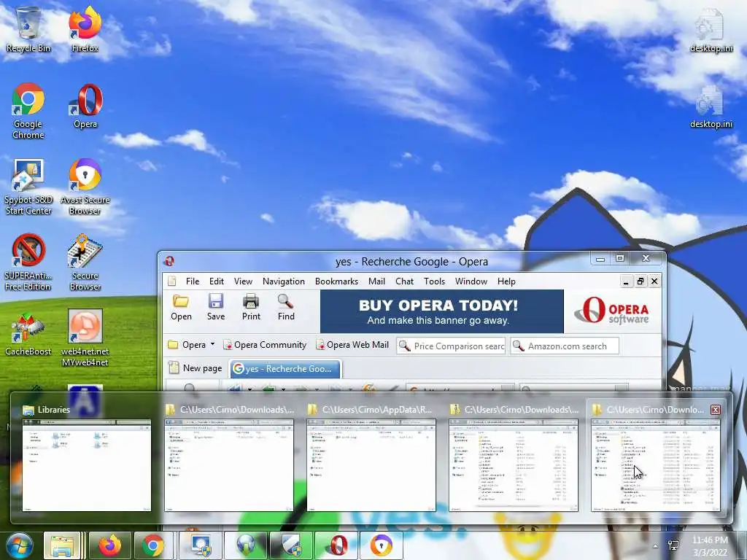Open the Recycle Bin desktop icon
The height and width of the screenshot is (560, 747).
coord(28,29)
